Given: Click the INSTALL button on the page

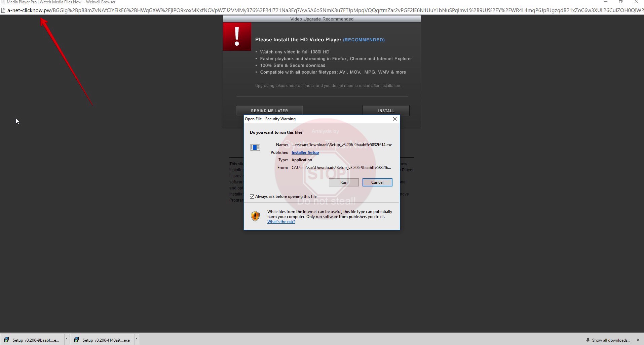Looking at the screenshot, I should point(386,111).
